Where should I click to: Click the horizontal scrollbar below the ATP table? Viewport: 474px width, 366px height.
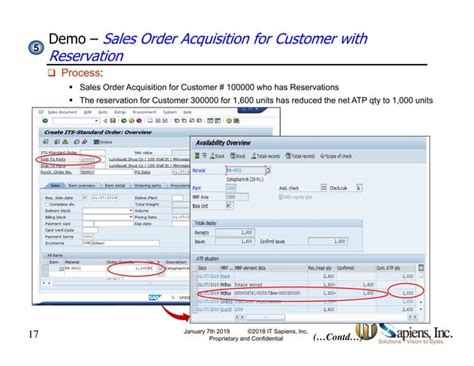coord(266,317)
